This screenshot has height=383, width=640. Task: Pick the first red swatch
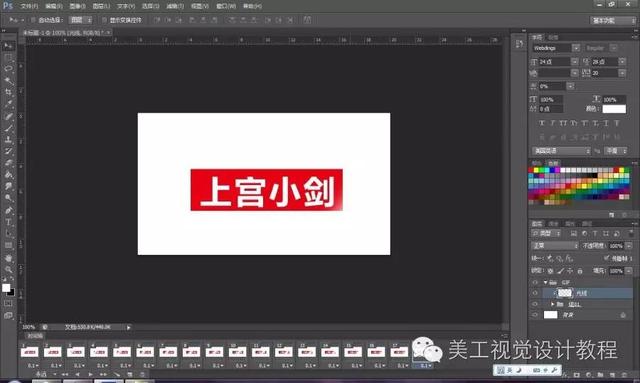pyautogui.click(x=531, y=170)
